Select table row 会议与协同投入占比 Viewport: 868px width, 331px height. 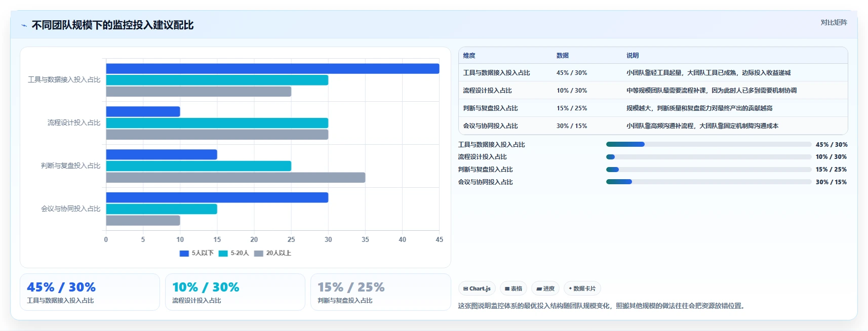click(653, 126)
